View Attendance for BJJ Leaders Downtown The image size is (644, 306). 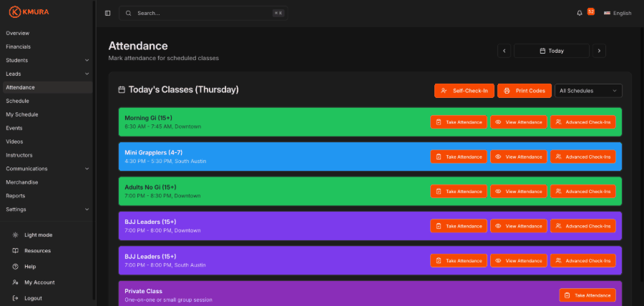click(519, 226)
